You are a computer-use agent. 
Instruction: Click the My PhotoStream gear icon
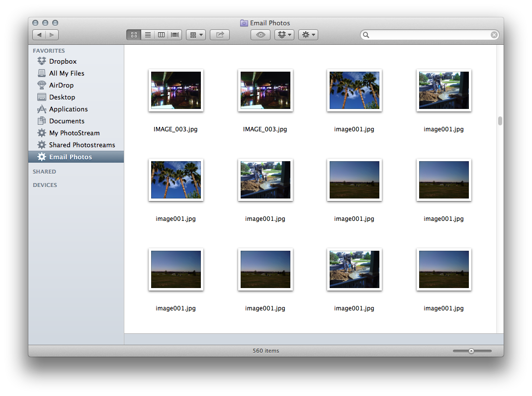42,133
